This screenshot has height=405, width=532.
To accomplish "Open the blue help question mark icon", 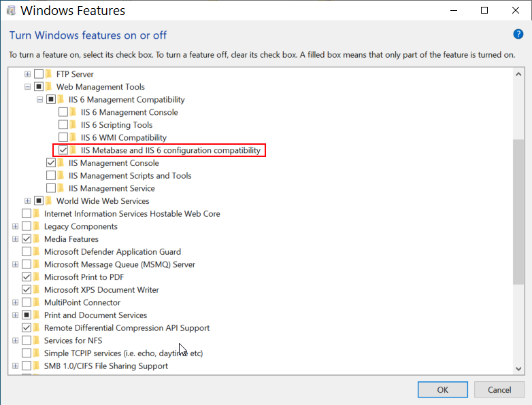I will click(518, 34).
